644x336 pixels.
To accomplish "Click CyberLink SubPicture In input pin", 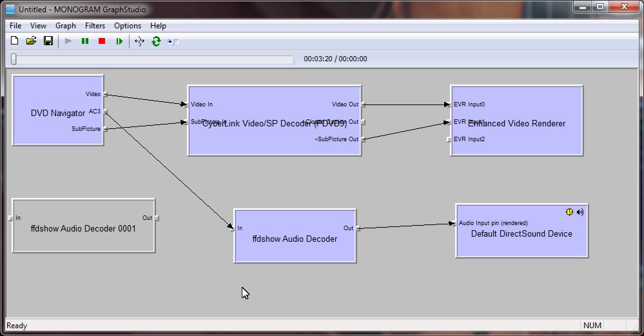I will click(x=186, y=122).
